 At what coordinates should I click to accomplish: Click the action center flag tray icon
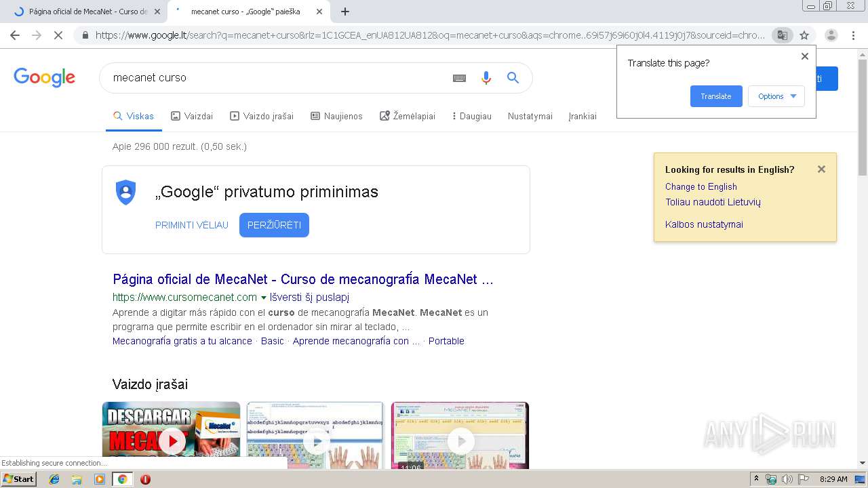pos(804,479)
